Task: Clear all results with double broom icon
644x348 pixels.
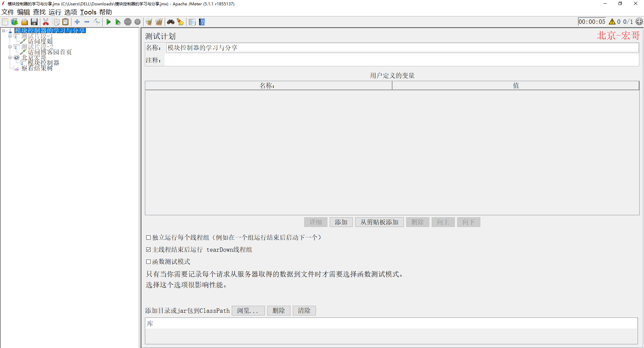Action: point(159,22)
